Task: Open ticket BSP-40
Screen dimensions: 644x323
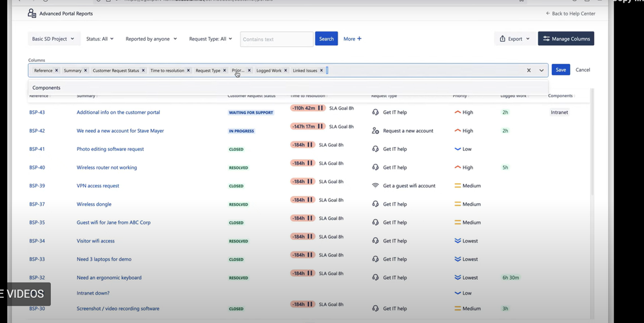Action: [x=37, y=167]
